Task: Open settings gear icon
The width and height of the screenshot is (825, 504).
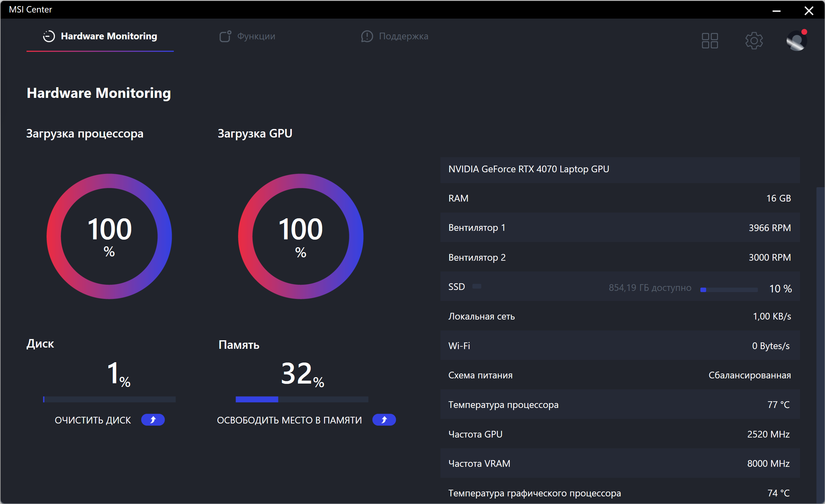Action: [x=754, y=41]
